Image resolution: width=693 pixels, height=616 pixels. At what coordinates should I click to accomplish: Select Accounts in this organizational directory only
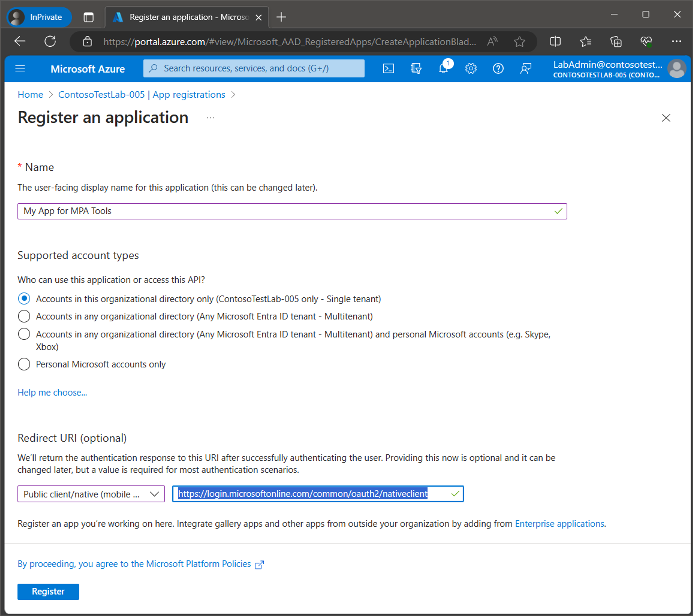(x=24, y=299)
